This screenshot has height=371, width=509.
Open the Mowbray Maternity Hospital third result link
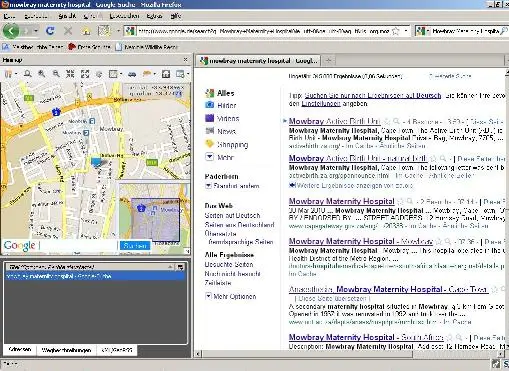(341, 201)
